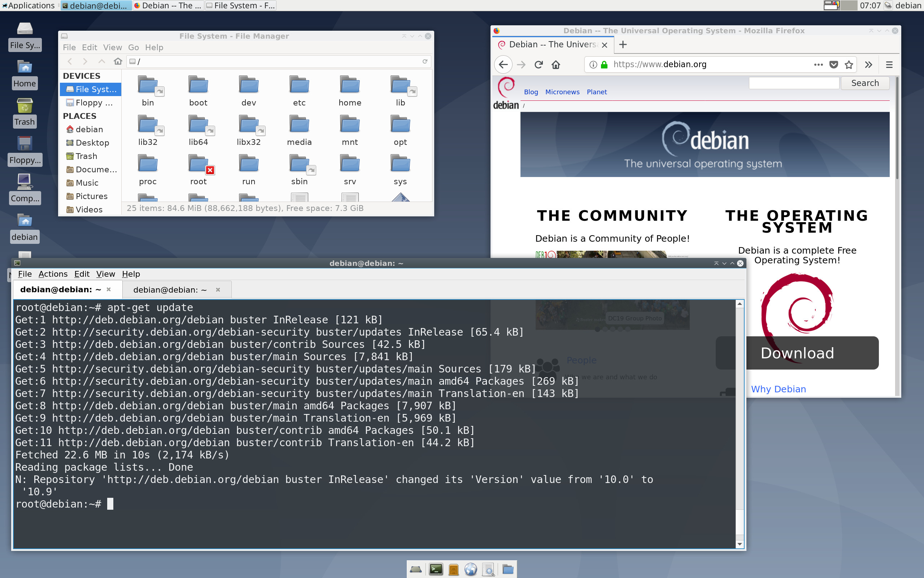The width and height of the screenshot is (924, 578).
Task: Open the terminal Actions menu
Action: click(53, 274)
